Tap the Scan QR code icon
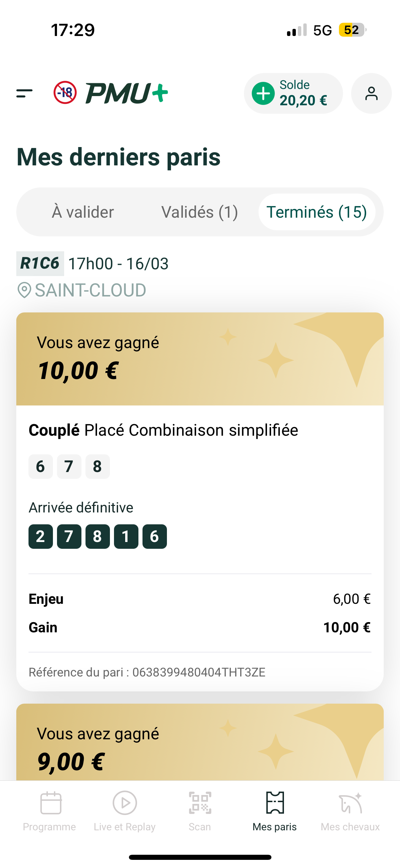 pyautogui.click(x=200, y=803)
